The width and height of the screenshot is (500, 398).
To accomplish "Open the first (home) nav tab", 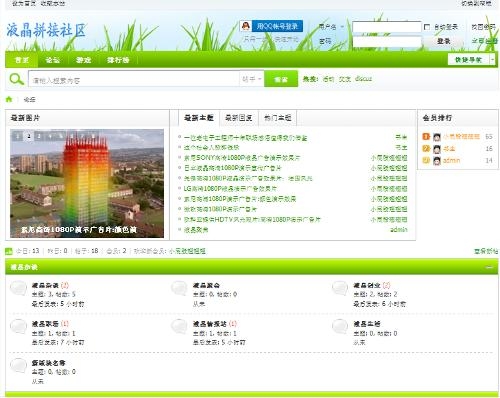I will 22,60.
